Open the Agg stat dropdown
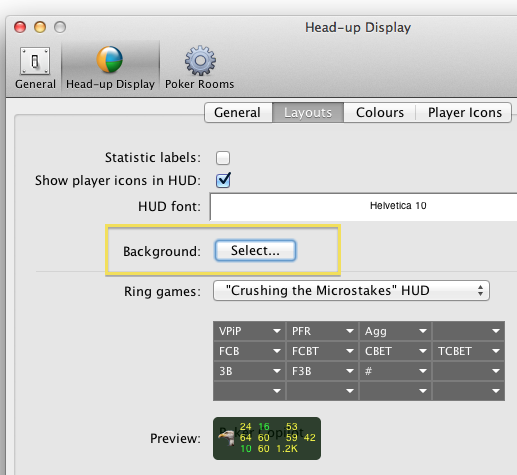Screen dimensions: 517x475 396,331
